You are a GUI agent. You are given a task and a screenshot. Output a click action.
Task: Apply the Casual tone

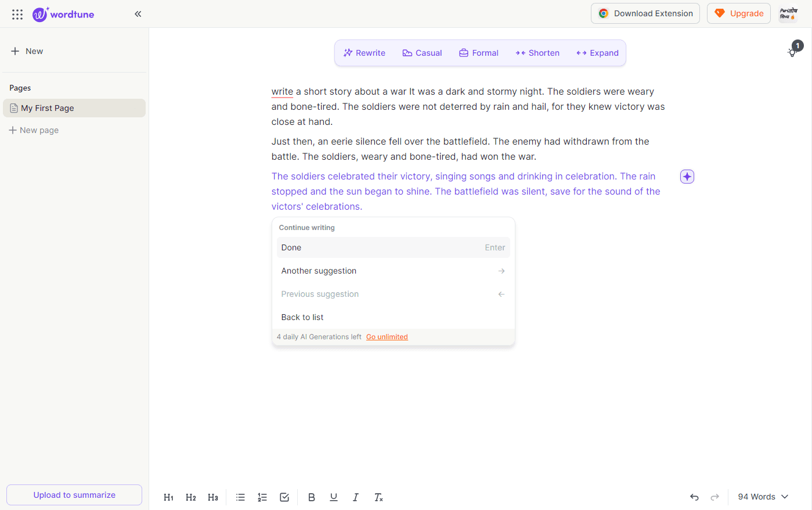tap(422, 52)
